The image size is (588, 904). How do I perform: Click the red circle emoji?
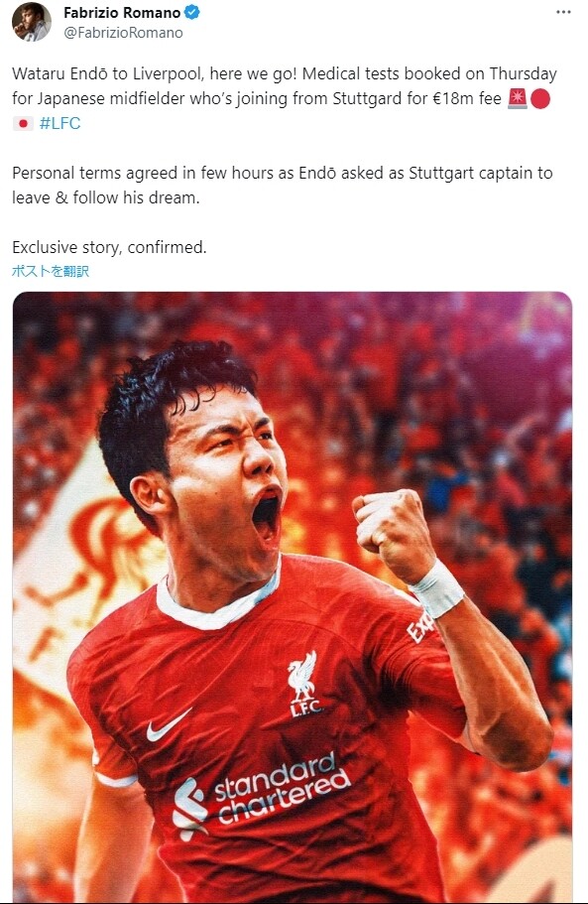540,98
